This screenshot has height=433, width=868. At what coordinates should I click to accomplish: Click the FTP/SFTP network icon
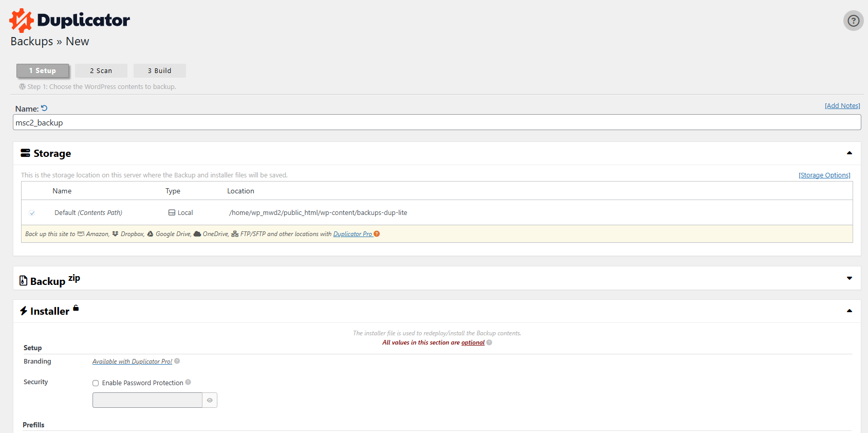pyautogui.click(x=235, y=234)
